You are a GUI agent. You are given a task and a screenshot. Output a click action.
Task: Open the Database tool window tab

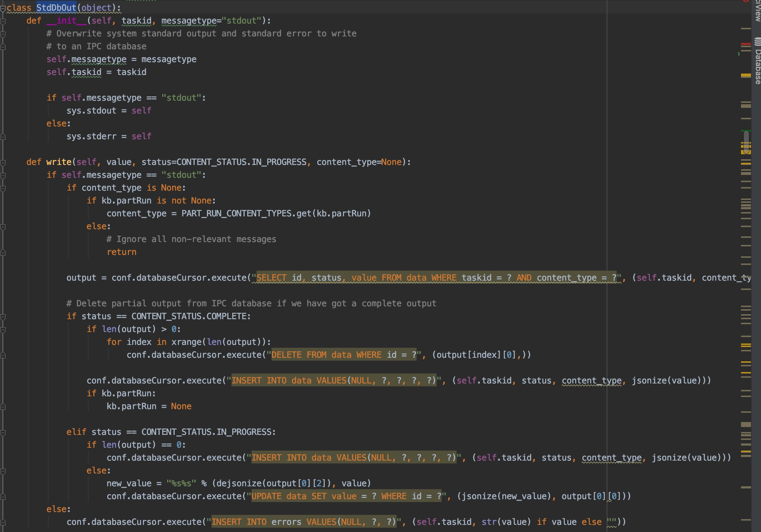tap(757, 61)
